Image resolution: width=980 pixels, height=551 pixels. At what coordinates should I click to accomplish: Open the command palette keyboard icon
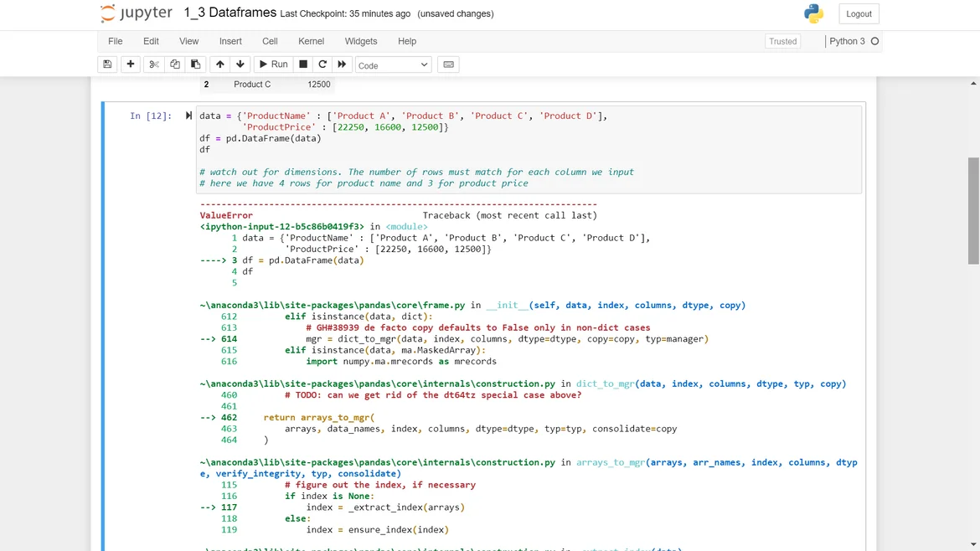click(x=448, y=64)
